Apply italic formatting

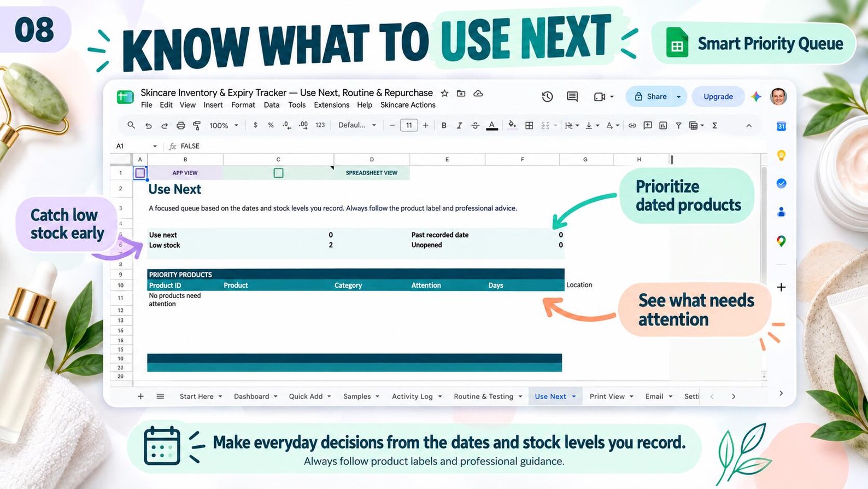(x=459, y=125)
